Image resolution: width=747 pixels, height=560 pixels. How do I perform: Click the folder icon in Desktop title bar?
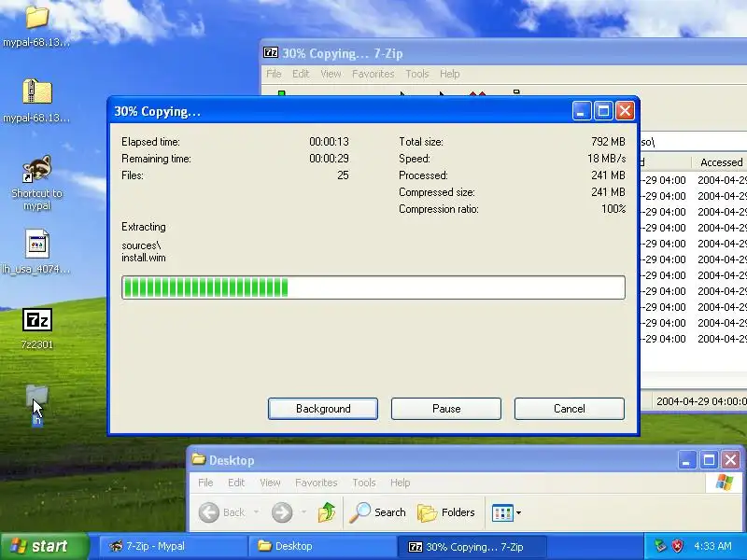click(198, 459)
